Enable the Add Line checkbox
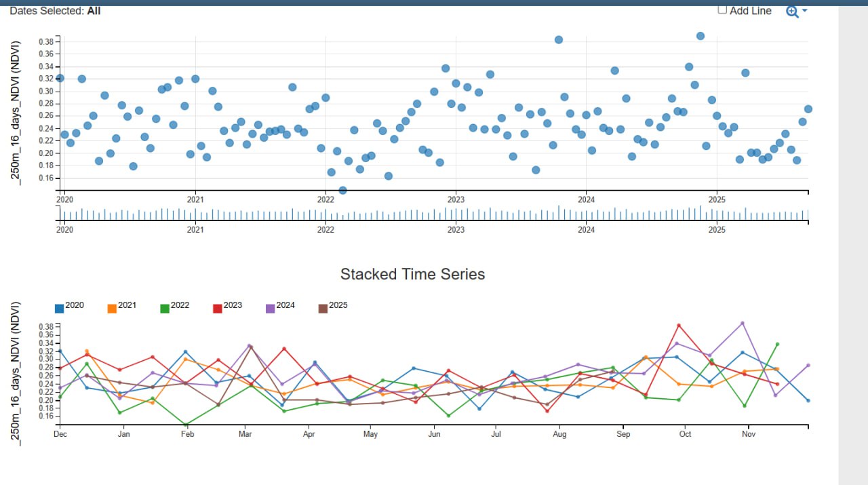The height and width of the screenshot is (485, 868). coord(722,9)
